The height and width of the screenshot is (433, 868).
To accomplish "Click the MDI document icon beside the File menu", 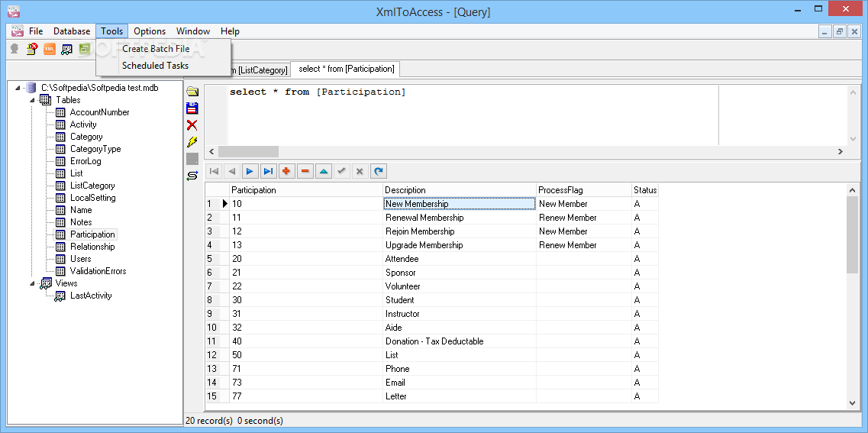I will coord(17,31).
